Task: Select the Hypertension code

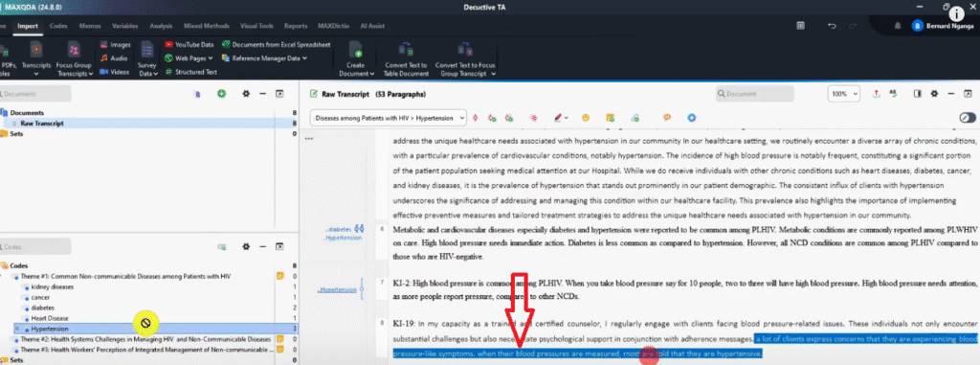Action: coord(50,329)
